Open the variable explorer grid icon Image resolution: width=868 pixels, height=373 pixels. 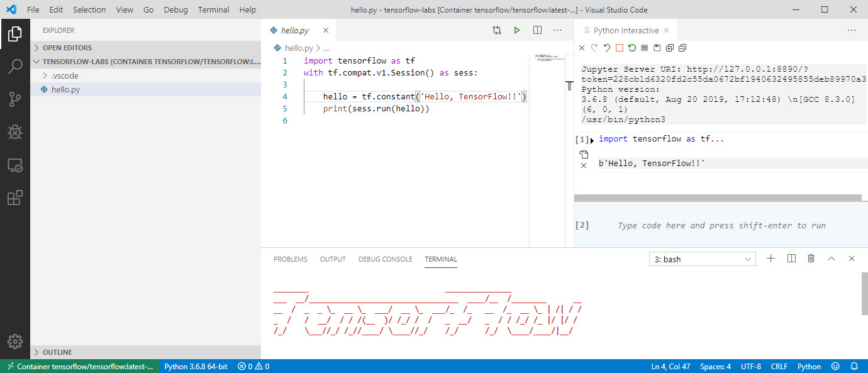[643, 47]
